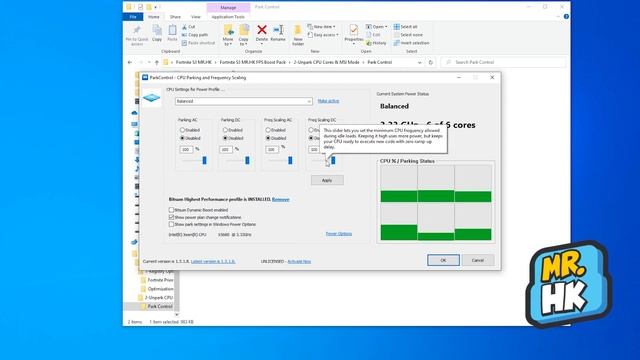This screenshot has width=640, height=360.
Task: Switch to the View tab
Action: pos(196,17)
